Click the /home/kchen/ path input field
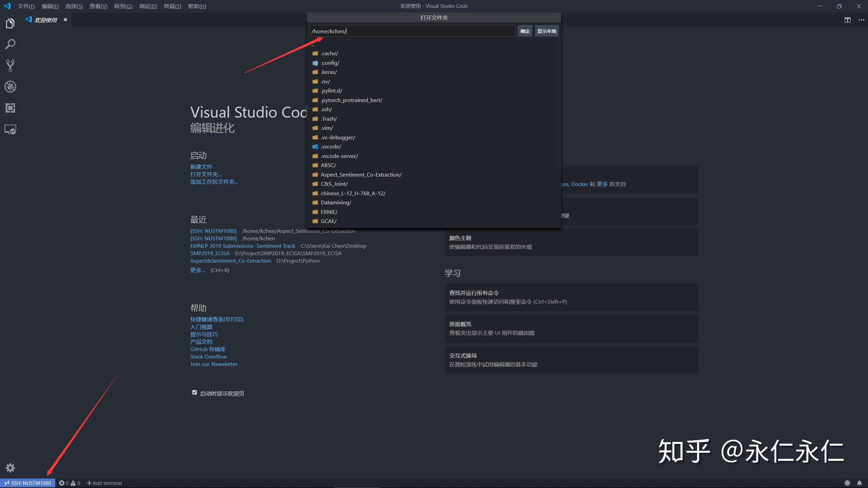 pyautogui.click(x=412, y=31)
